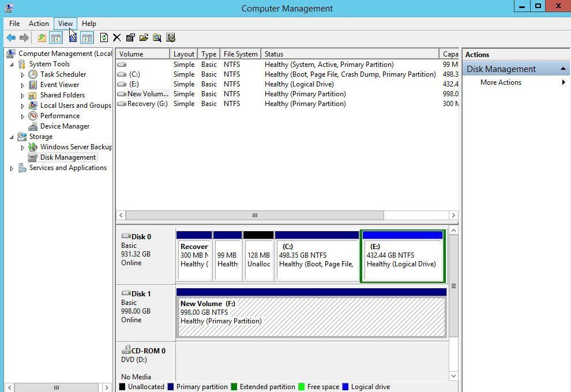Screen dimensions: 571x392
Task: Toggle the Show/Hide Console Tree button
Action: 56,38
